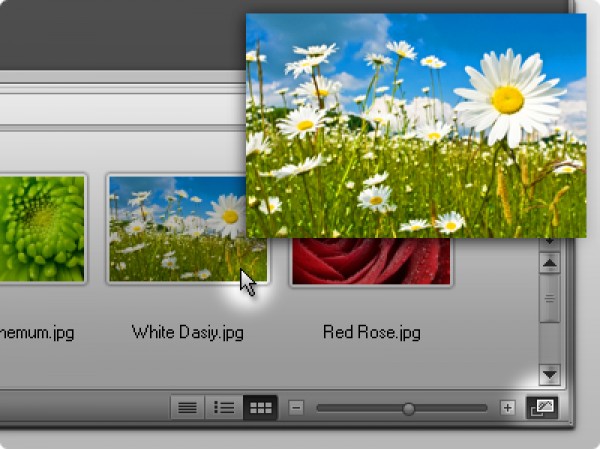This screenshot has height=449, width=600.
Task: Select the green chrysanthemum thumbnail
Action: [42, 229]
